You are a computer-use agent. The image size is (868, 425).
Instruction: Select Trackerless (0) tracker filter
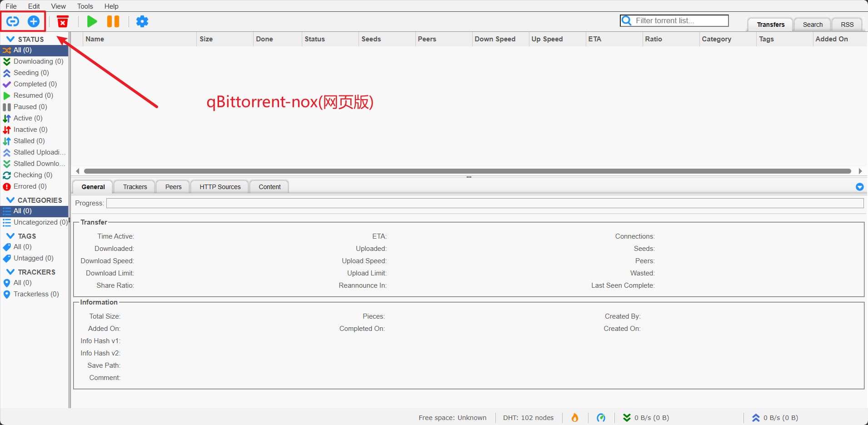pyautogui.click(x=34, y=294)
